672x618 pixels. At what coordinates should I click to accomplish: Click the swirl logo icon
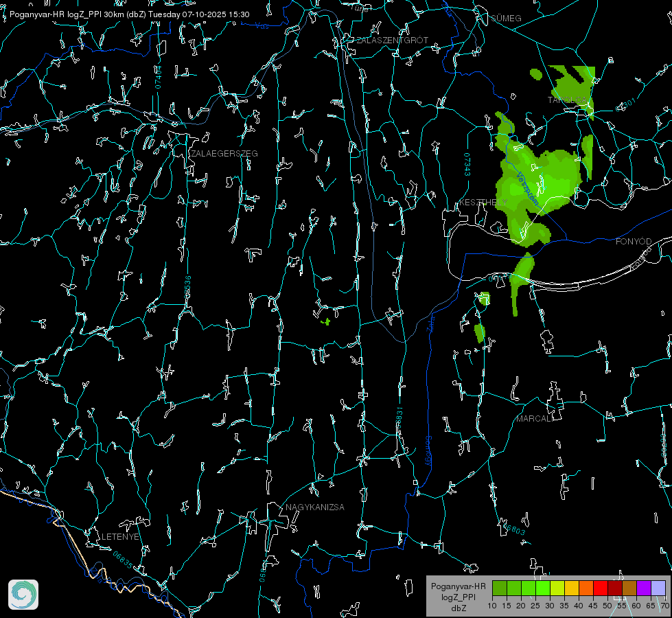(x=23, y=595)
